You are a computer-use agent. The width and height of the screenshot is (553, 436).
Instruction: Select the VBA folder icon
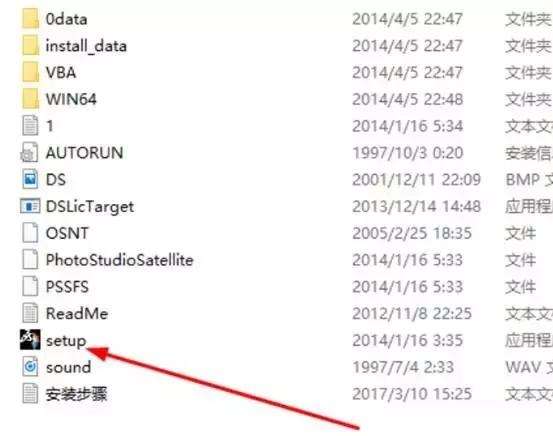(x=30, y=72)
